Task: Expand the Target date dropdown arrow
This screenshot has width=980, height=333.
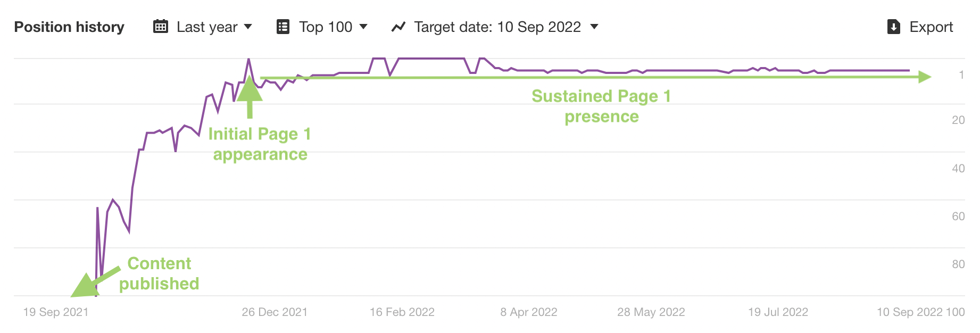Action: pyautogui.click(x=594, y=27)
